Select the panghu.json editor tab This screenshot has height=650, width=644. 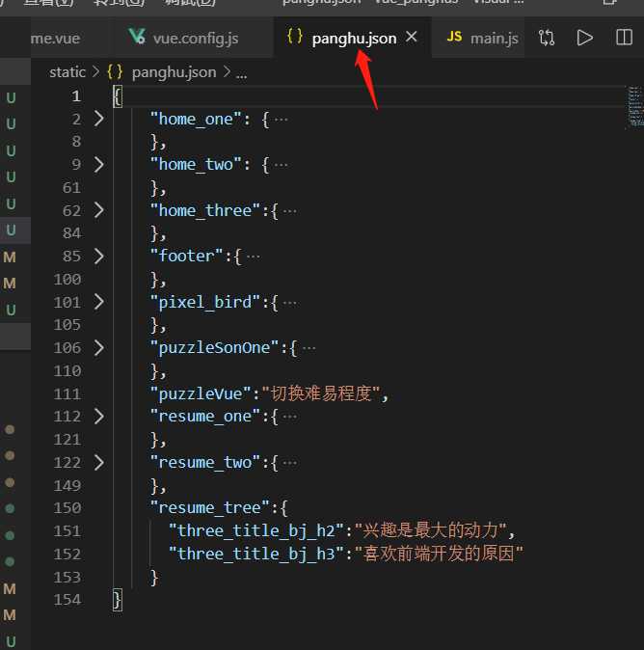pos(353,38)
